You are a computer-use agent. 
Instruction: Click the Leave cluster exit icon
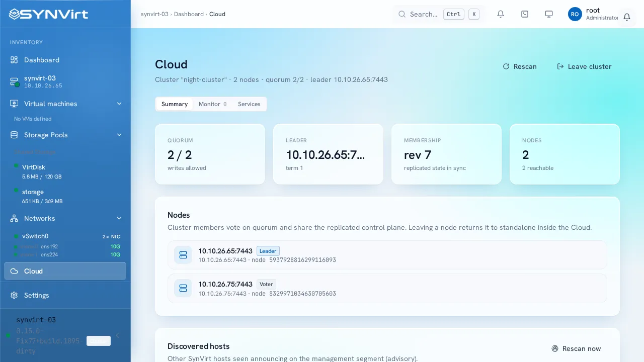coord(560,66)
